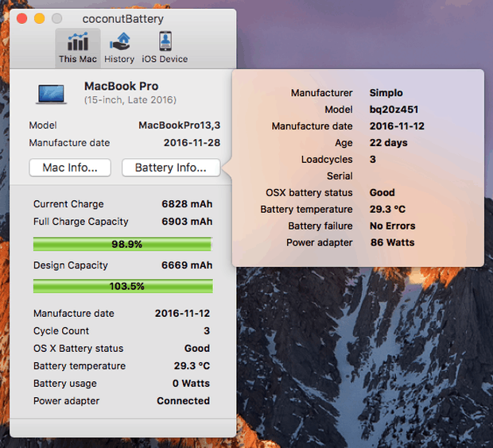Click the 98.9% charge progress bar
493x448 pixels.
coord(122,244)
